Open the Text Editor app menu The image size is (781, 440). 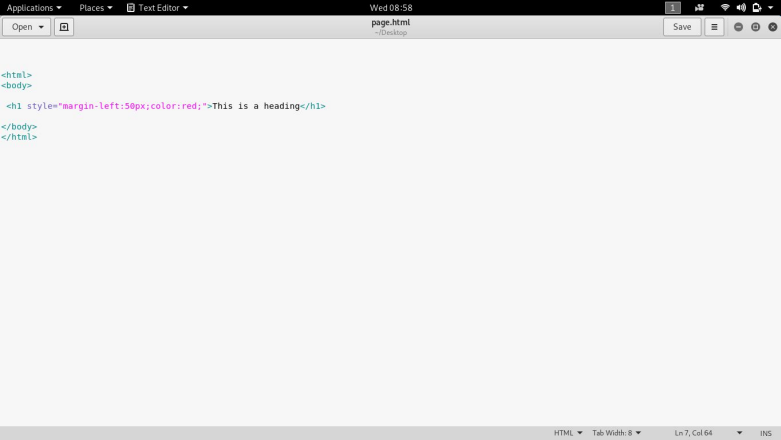pos(157,7)
